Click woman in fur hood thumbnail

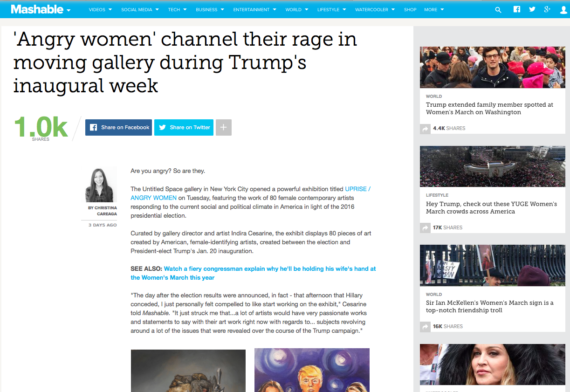493,364
